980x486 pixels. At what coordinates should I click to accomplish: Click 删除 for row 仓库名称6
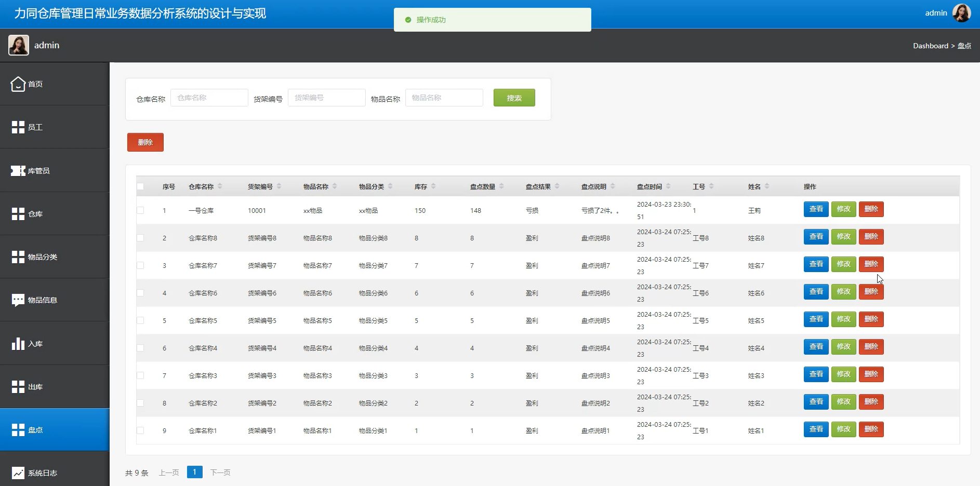871,292
